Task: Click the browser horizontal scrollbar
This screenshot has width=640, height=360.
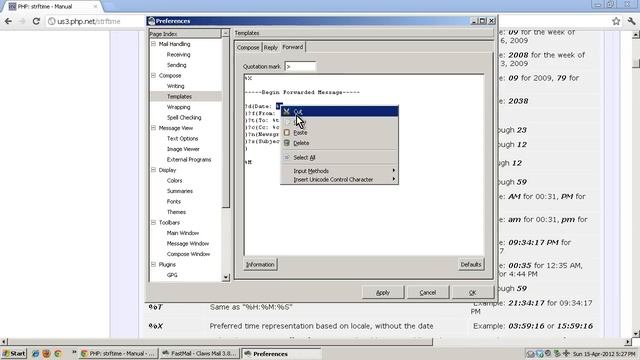Action: click(220, 342)
